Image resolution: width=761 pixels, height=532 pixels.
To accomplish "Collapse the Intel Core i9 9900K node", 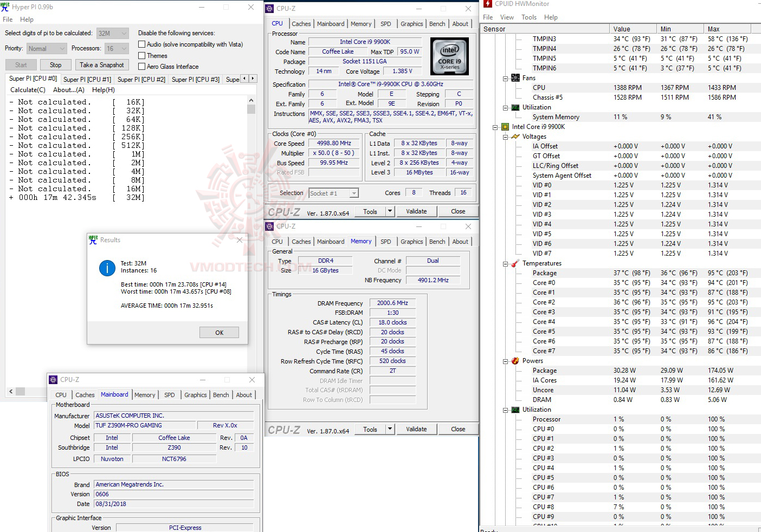I will coord(494,126).
